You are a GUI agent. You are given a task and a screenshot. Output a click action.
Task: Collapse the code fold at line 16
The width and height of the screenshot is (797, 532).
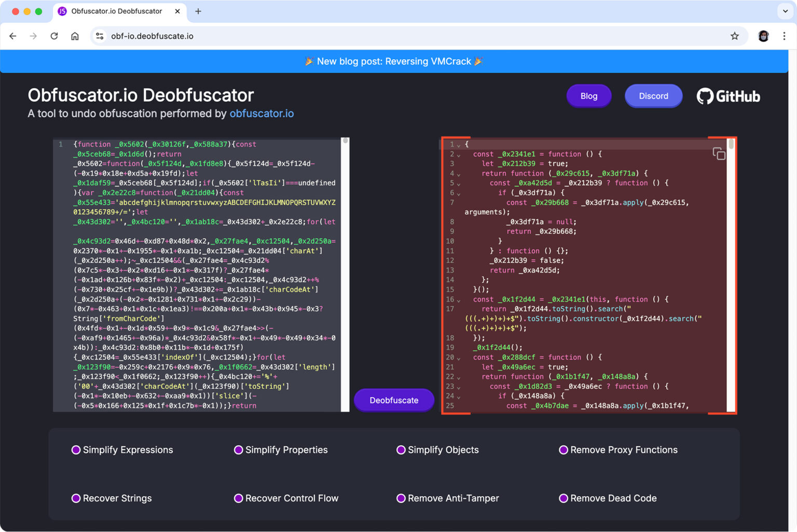point(460,299)
